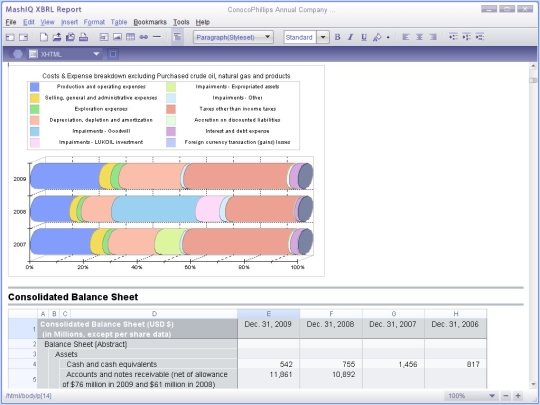The image size is (540, 405).
Task: Click the save copy toolbar icon
Action: tap(70, 37)
